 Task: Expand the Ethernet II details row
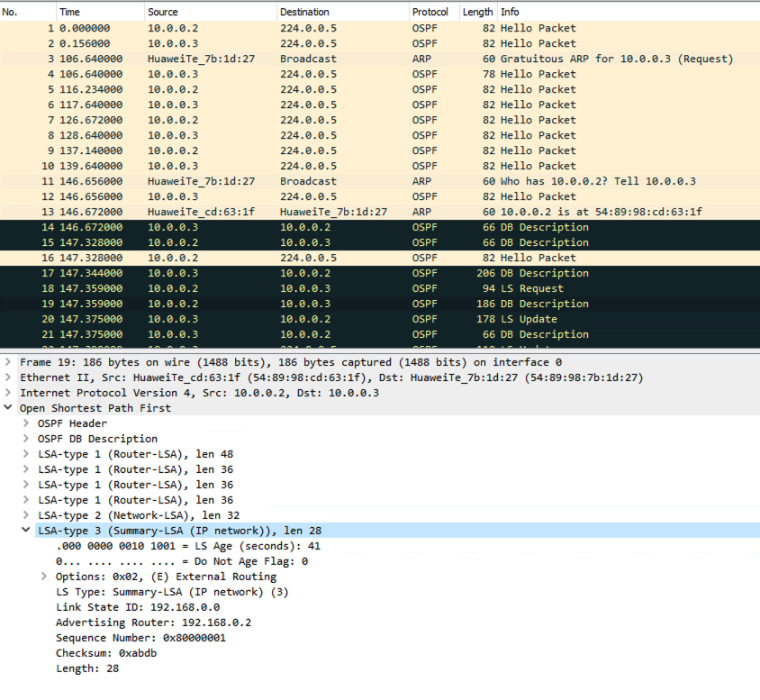tap(8, 377)
